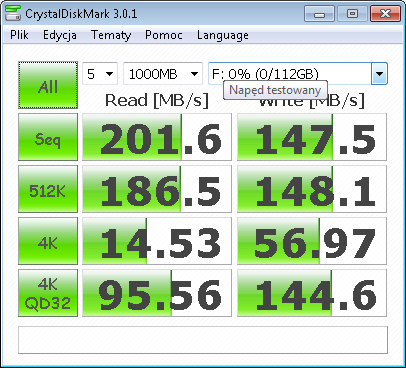Click the 4K QD32 read result 95.56
The width and height of the screenshot is (406, 368).
pos(157,293)
